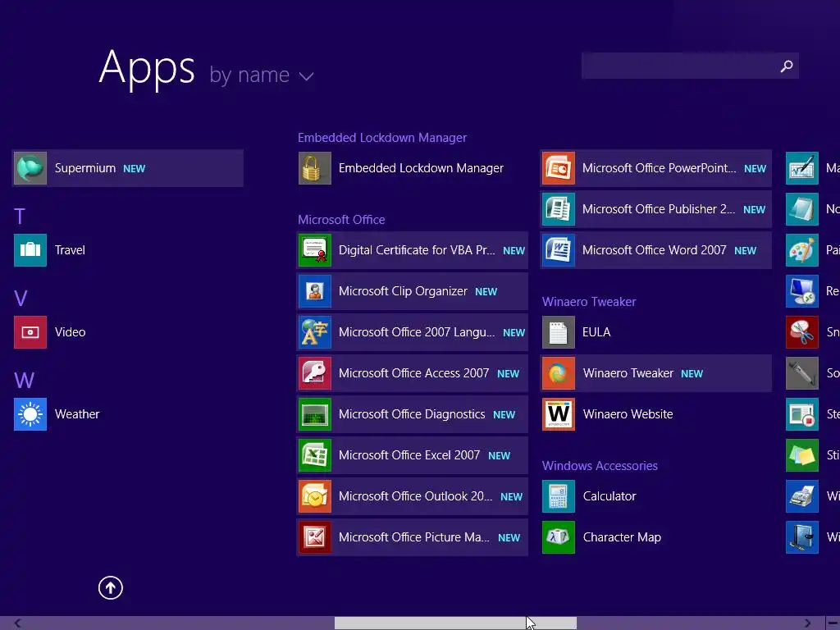
Task: Click the search magnifier button
Action: pos(787,66)
